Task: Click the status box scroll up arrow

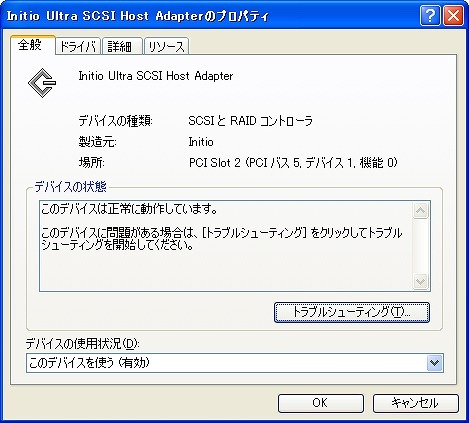Action: coord(421,210)
